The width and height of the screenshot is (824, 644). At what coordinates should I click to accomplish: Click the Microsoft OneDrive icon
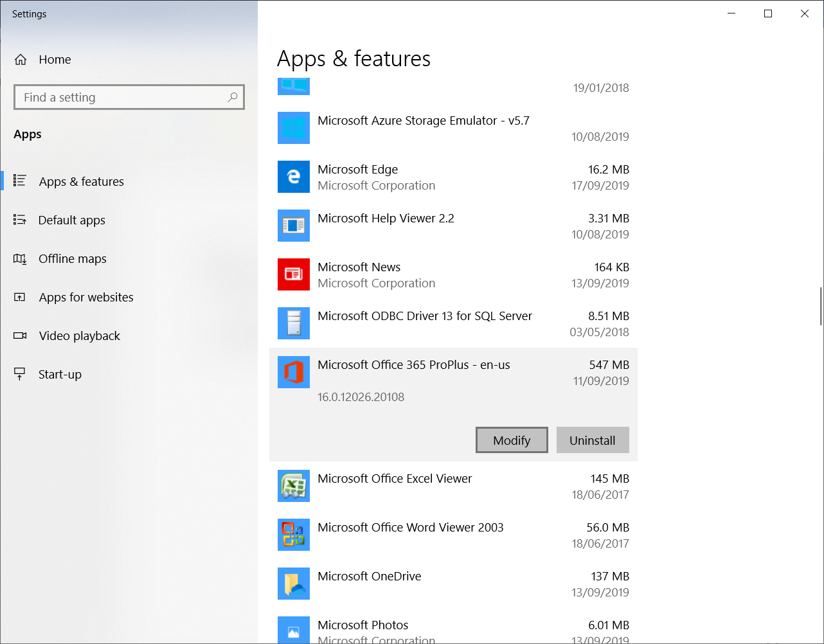[294, 584]
